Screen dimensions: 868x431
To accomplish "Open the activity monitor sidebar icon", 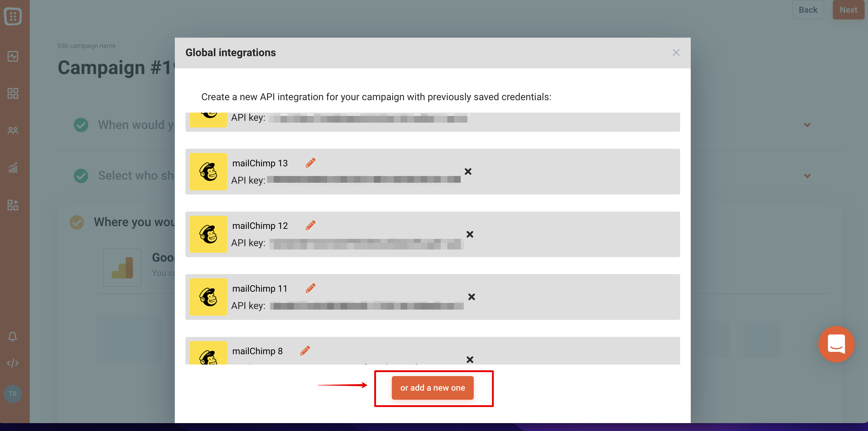I will pyautogui.click(x=13, y=56).
